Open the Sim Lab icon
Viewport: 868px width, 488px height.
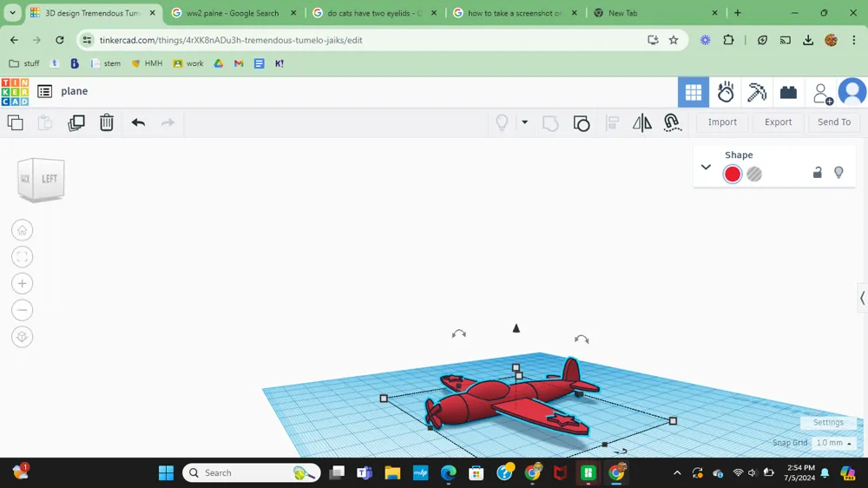(x=725, y=92)
